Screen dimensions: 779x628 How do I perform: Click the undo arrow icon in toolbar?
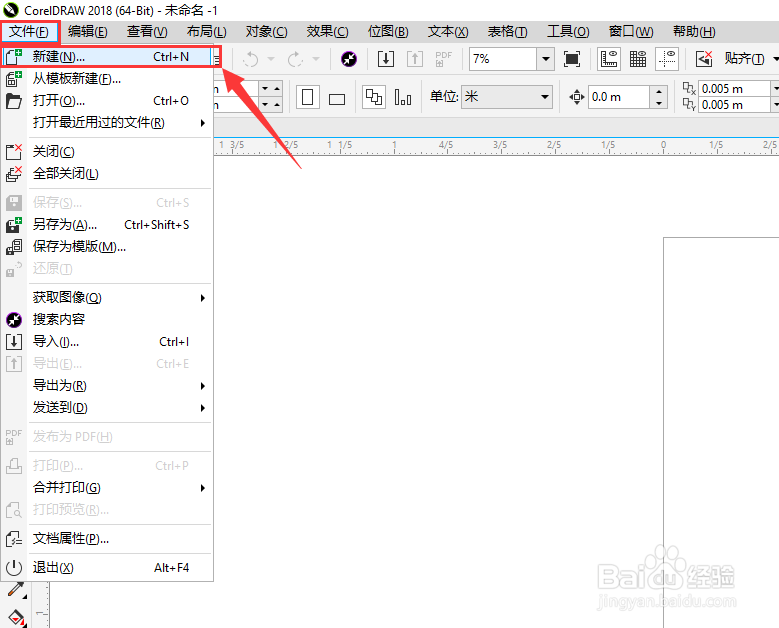(251, 59)
